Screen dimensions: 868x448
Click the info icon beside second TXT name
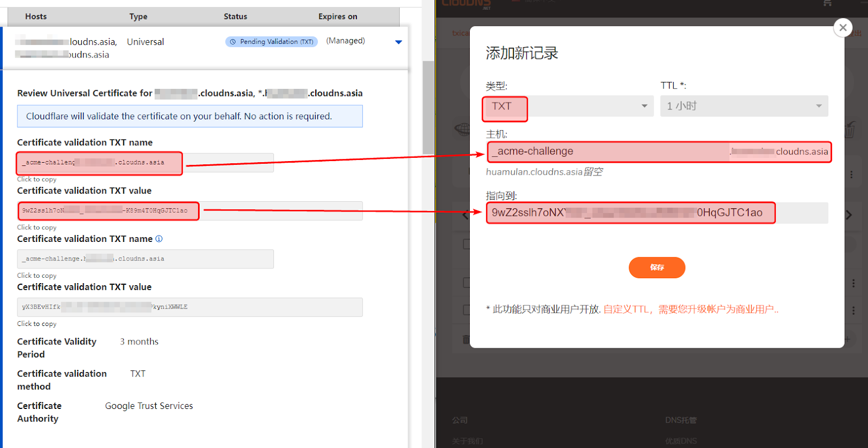pyautogui.click(x=159, y=239)
